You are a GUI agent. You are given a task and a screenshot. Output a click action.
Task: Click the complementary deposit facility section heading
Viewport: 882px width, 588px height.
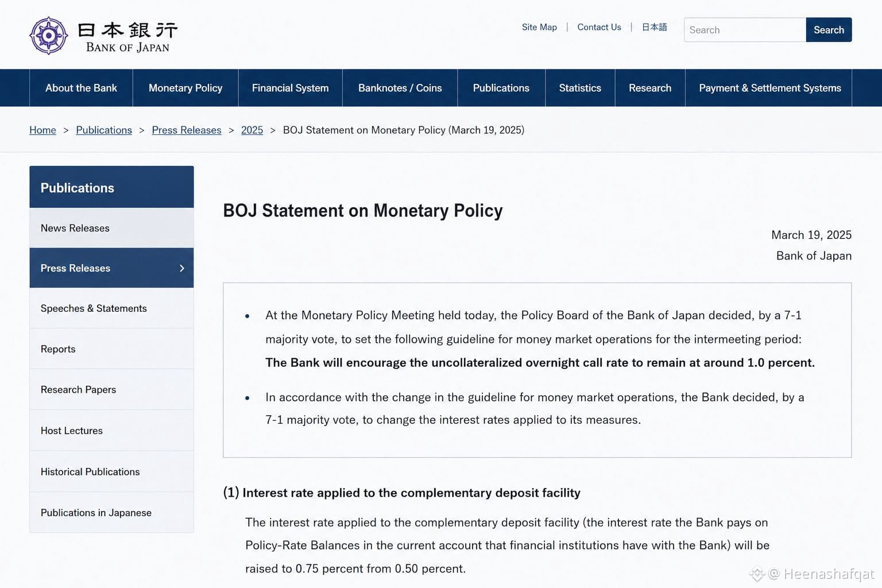coord(402,493)
